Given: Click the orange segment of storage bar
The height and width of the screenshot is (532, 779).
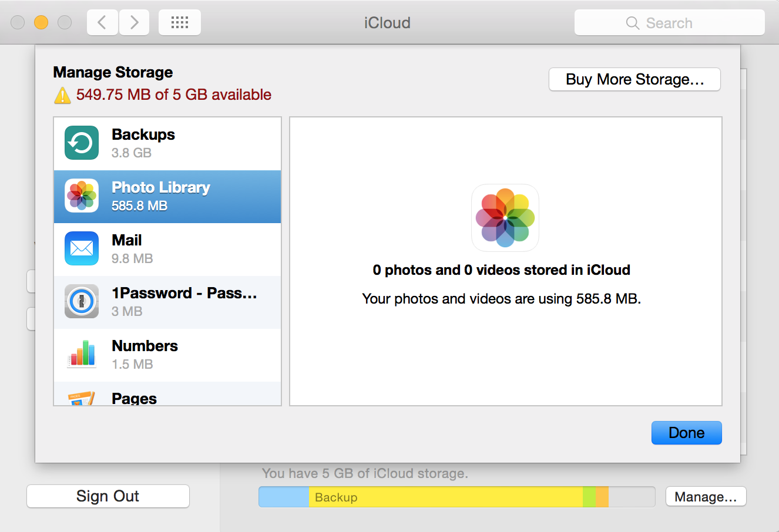Looking at the screenshot, I should [x=602, y=497].
